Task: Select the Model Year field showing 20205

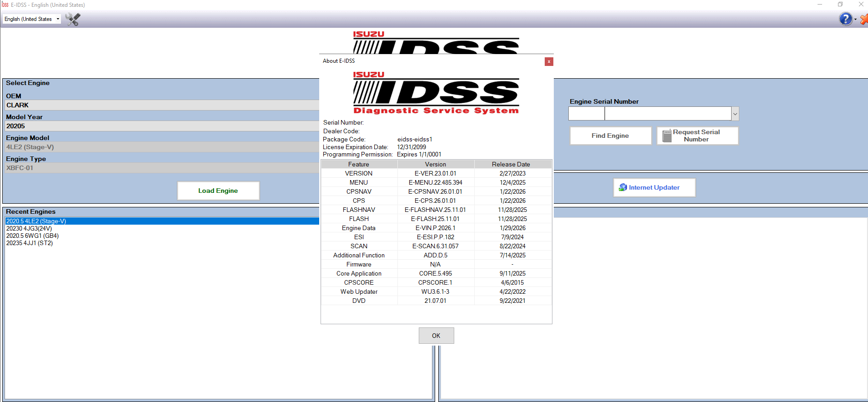Action: (x=162, y=126)
